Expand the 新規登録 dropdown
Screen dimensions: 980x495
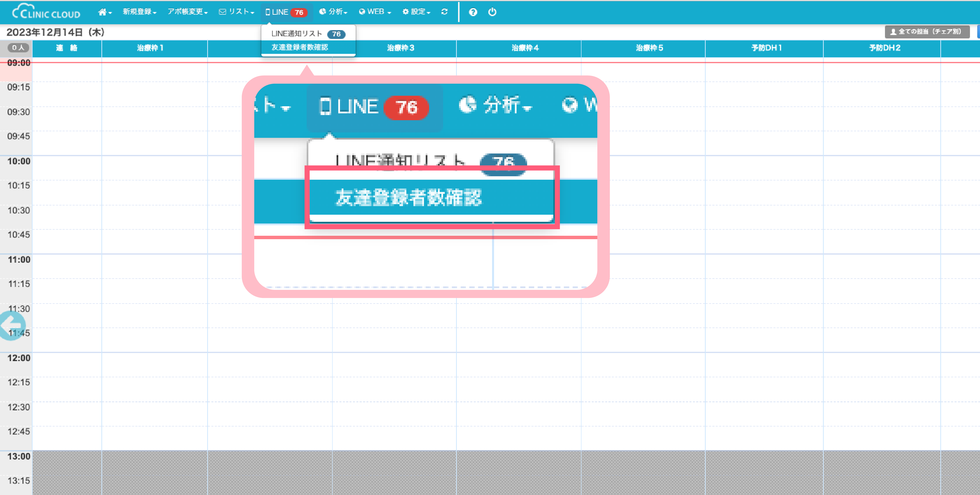click(x=139, y=12)
